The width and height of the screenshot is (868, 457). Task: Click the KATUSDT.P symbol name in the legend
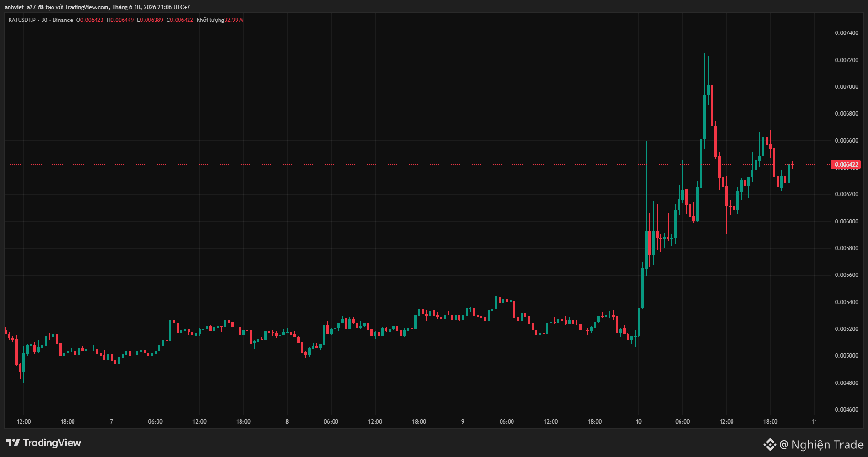tap(22, 20)
